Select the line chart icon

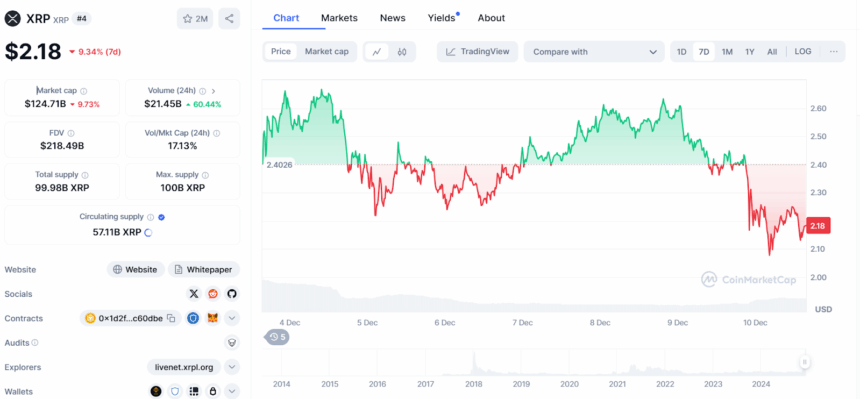377,52
